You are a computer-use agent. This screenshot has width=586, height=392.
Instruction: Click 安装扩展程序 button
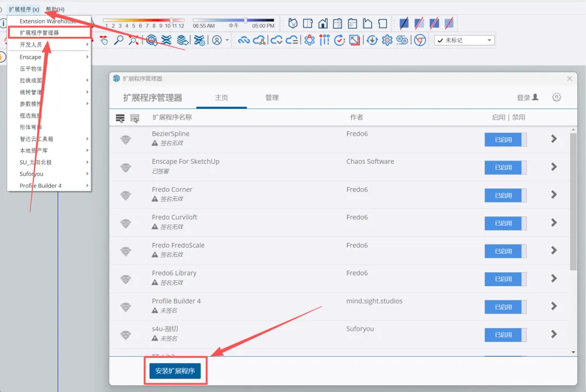(x=175, y=371)
